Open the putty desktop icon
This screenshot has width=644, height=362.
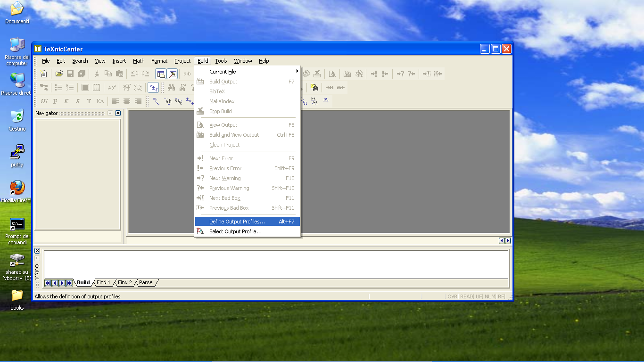[17, 156]
